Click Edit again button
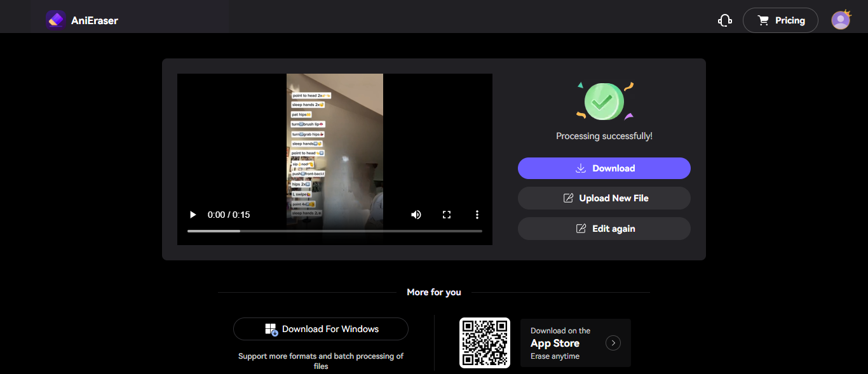Viewport: 868px width, 374px height. [x=604, y=229]
